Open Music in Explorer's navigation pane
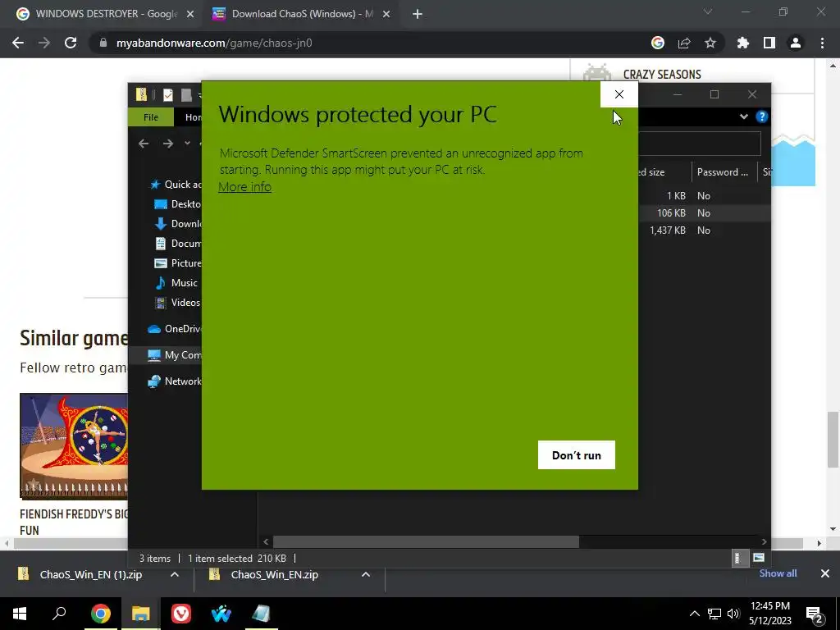 [176, 283]
